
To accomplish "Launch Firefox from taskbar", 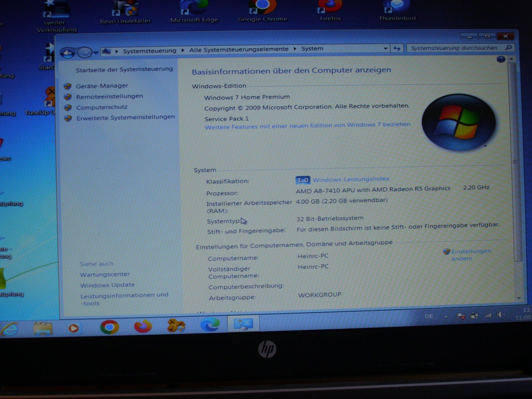I will (x=143, y=326).
